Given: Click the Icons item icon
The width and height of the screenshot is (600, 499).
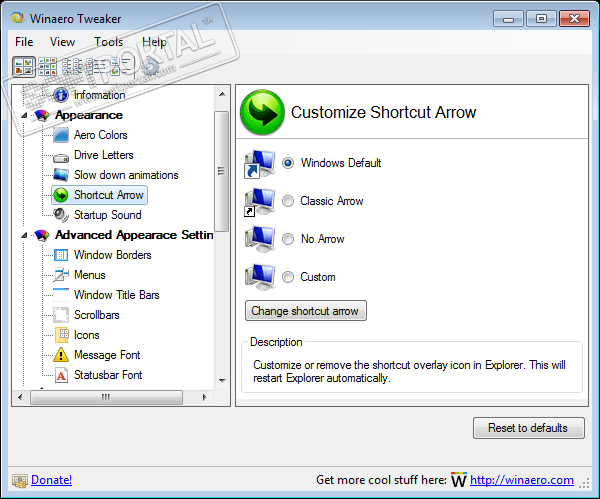Looking at the screenshot, I should click(62, 335).
